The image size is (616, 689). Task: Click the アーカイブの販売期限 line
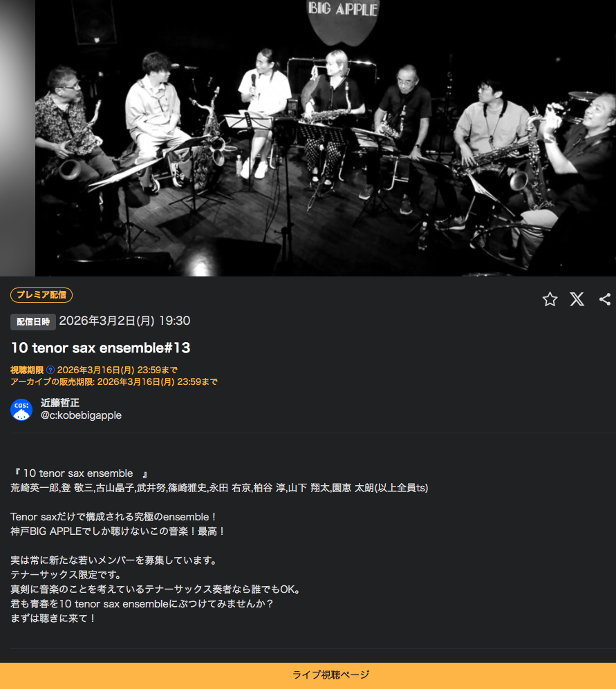[114, 382]
